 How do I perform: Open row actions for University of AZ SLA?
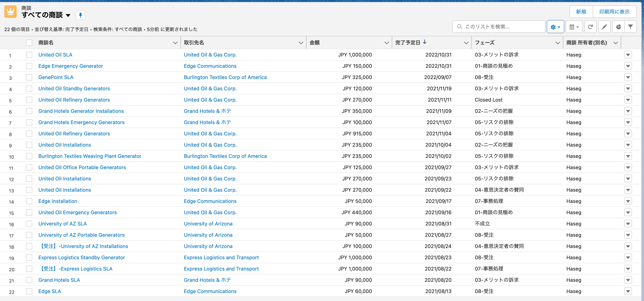(x=628, y=224)
